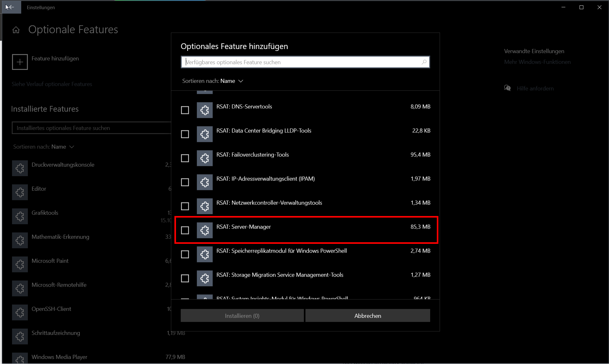Tick the RSAT: IP-Adressverwaltungsclient (IPAM) checkbox
Image resolution: width=609 pixels, height=364 pixels.
pyautogui.click(x=185, y=182)
